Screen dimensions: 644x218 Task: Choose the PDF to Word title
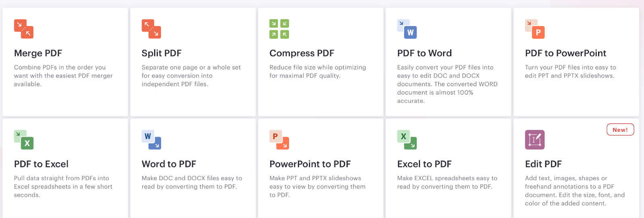tap(425, 53)
